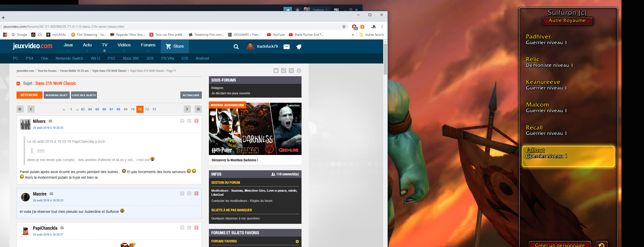644x247 pixels.
Task: Open the orange shopping bag extension
Action: 362,27
